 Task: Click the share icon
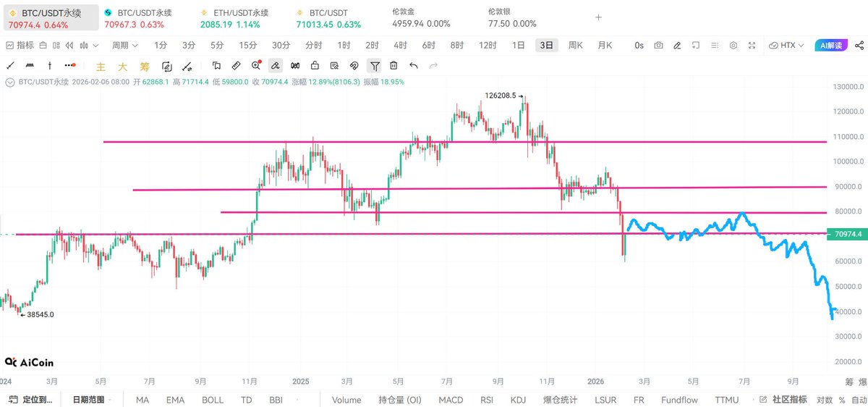859,45
